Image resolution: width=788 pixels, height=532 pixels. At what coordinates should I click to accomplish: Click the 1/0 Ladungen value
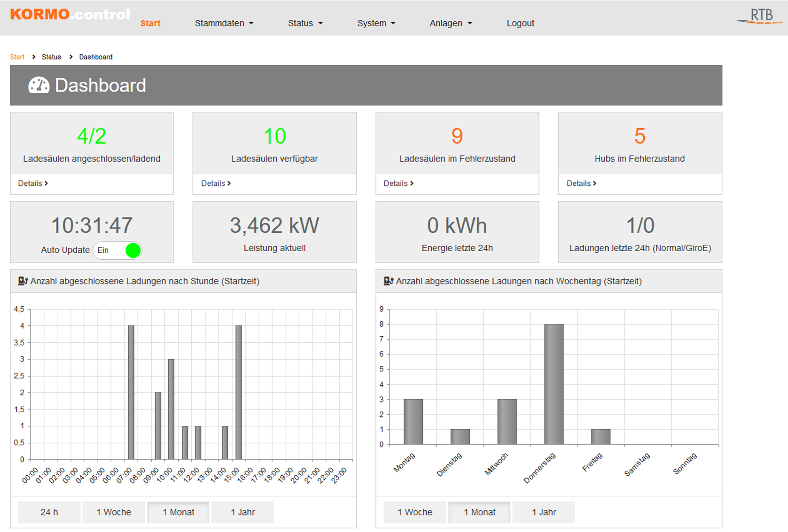click(x=640, y=225)
